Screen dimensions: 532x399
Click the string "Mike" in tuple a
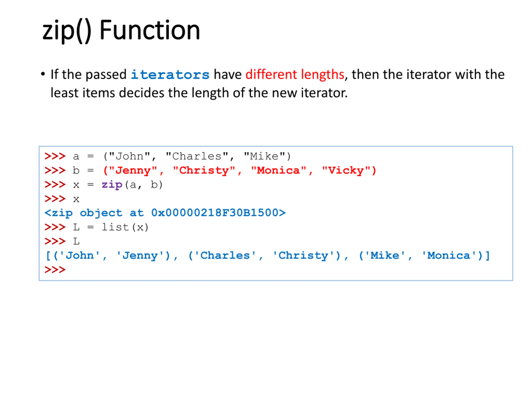point(264,156)
